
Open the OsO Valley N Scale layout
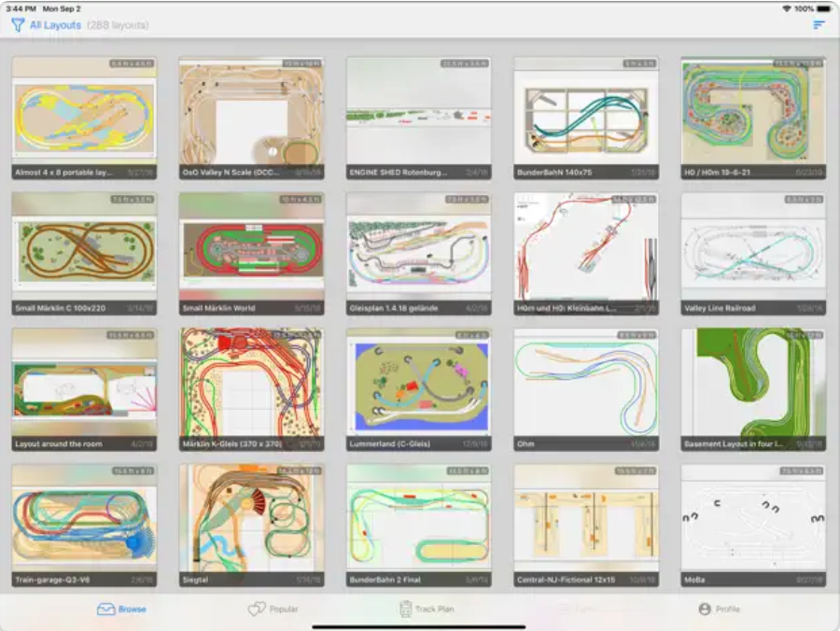pos(251,119)
